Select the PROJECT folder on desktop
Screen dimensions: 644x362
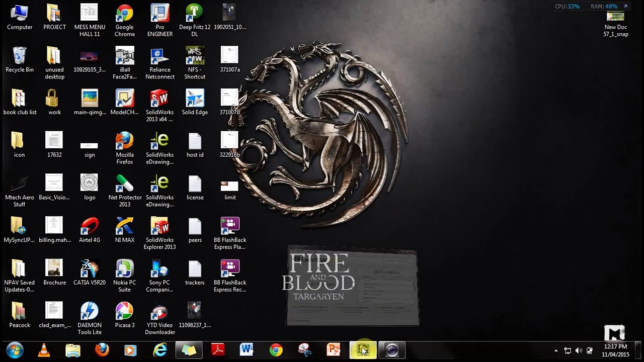coord(54,17)
